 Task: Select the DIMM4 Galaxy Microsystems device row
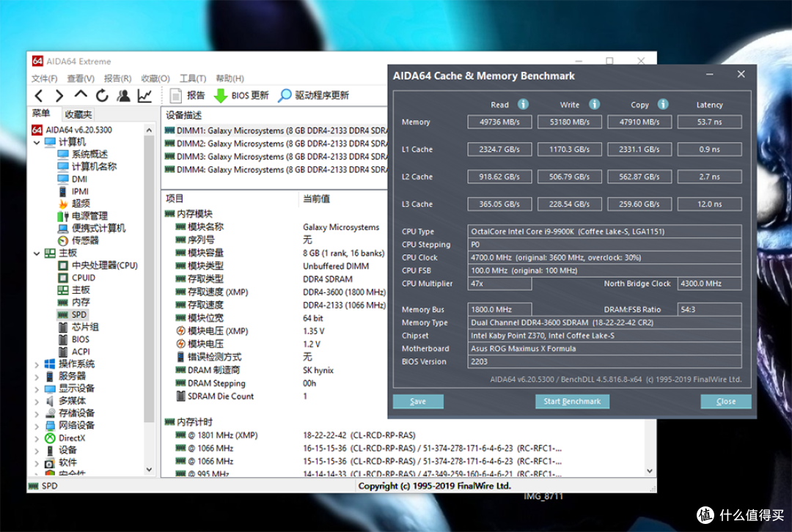tap(276, 170)
